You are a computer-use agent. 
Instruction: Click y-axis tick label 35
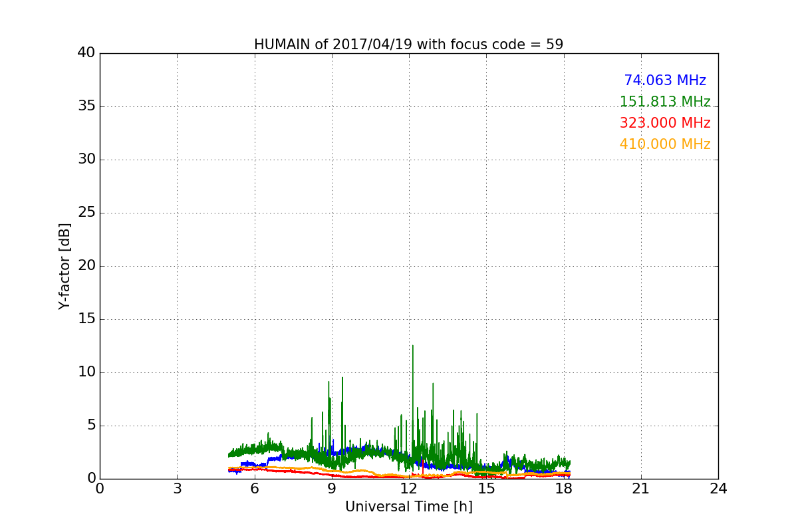tap(86, 106)
